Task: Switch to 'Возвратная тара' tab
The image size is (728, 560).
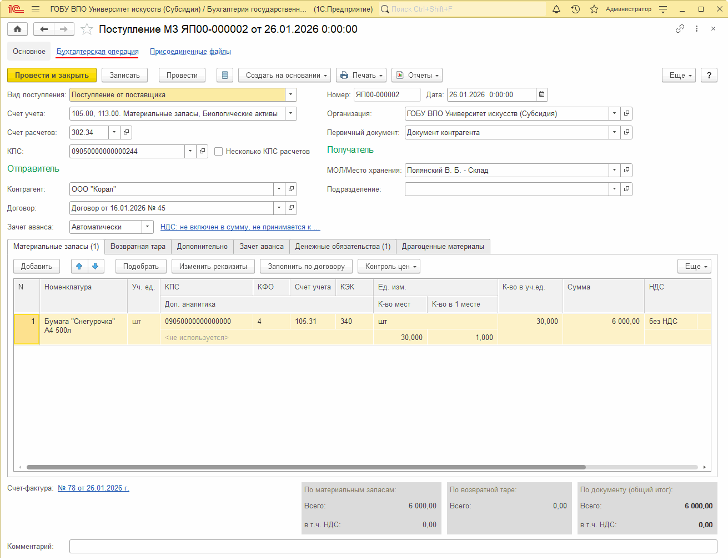Action: [x=138, y=247]
